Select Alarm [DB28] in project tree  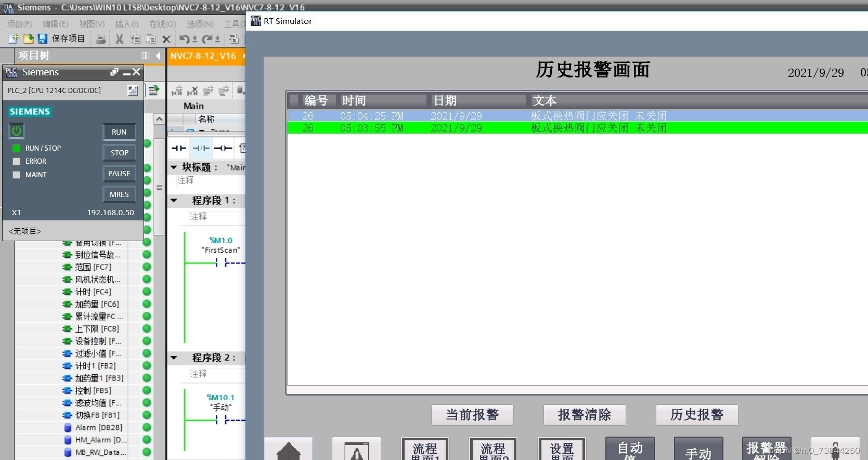click(99, 427)
